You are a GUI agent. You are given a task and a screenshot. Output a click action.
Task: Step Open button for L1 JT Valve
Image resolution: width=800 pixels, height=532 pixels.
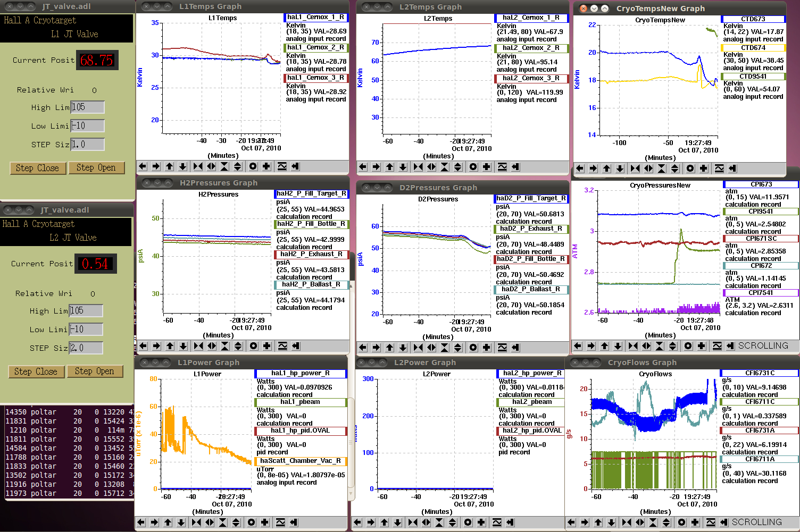click(96, 167)
